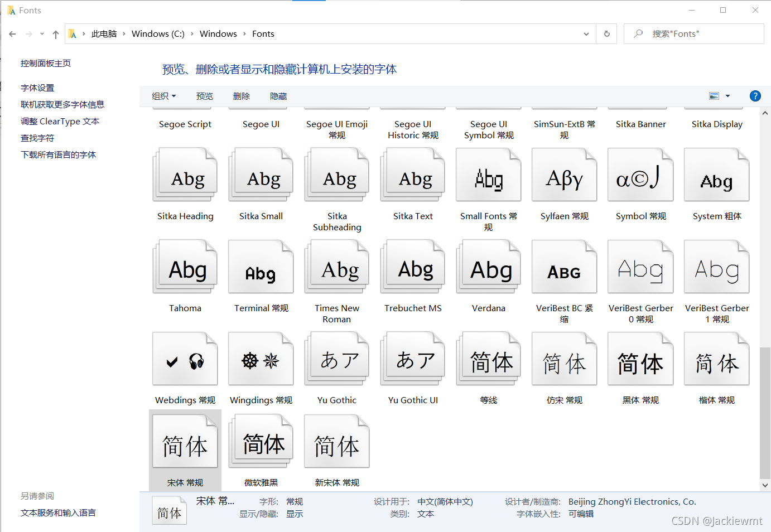The height and width of the screenshot is (532, 771).
Task: Select the 黑体 常规 font icon
Action: [x=640, y=359]
